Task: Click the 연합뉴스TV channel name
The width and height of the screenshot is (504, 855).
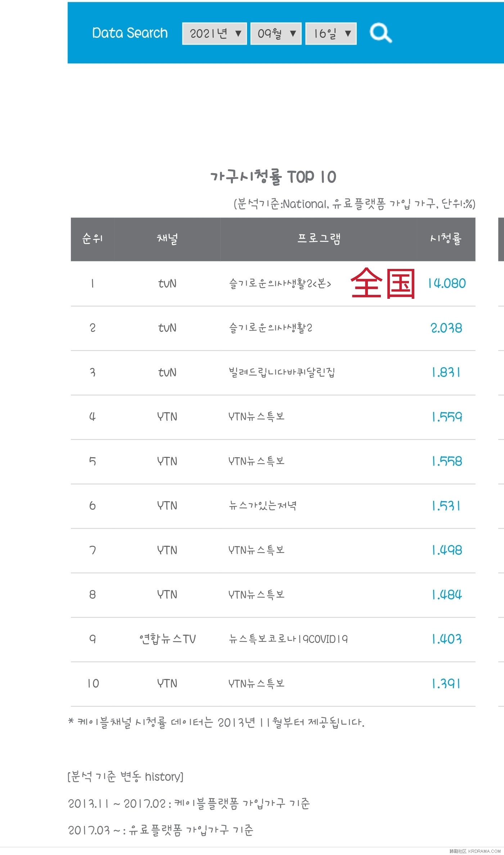Action: point(167,639)
